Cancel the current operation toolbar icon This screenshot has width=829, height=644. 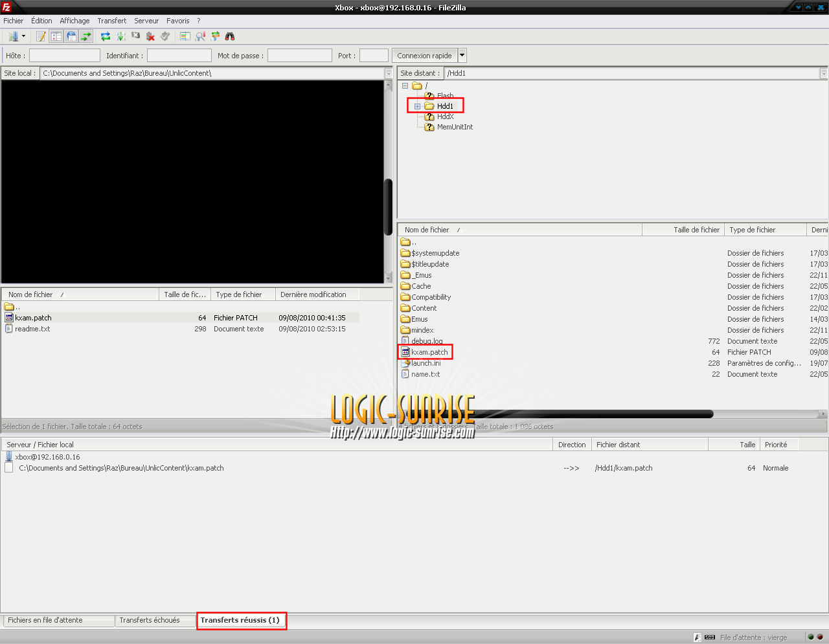tap(135, 36)
